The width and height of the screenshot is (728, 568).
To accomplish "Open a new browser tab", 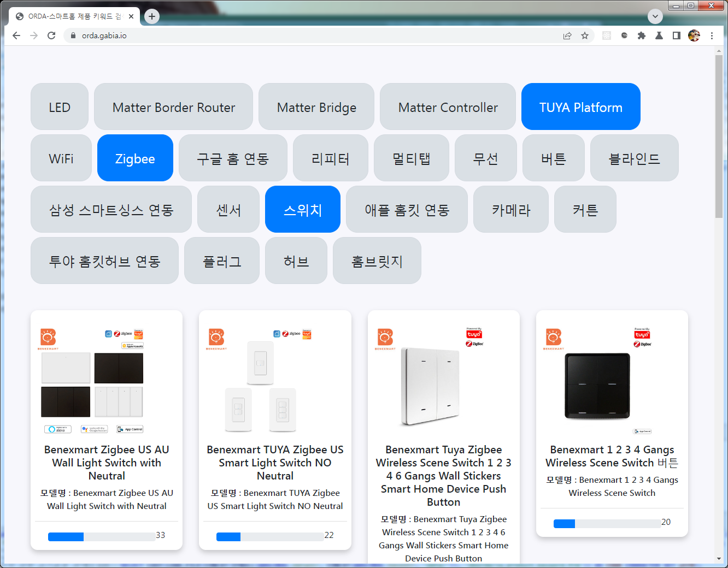I will pyautogui.click(x=152, y=16).
